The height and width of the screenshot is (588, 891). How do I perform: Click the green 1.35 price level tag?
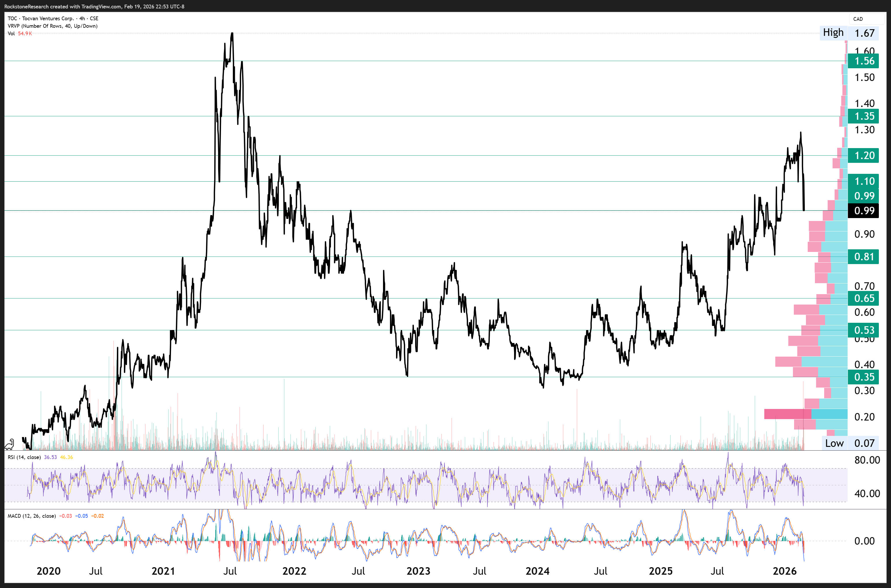863,116
